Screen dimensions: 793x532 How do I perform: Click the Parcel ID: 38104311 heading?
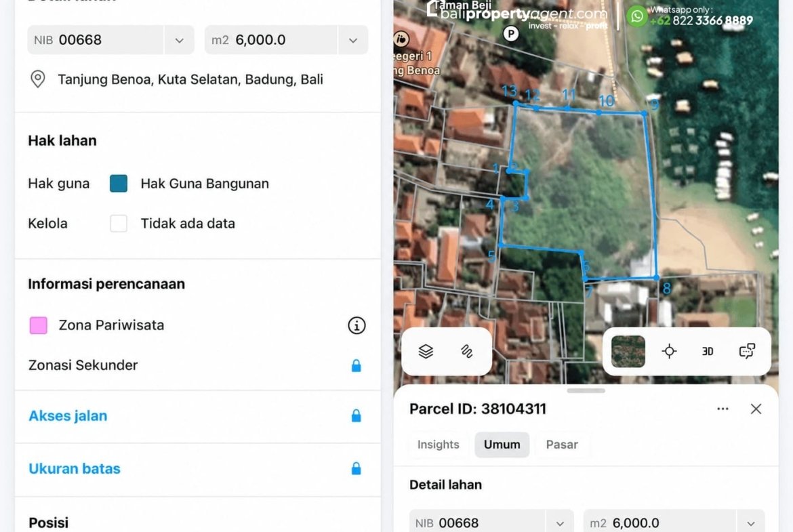point(478,409)
